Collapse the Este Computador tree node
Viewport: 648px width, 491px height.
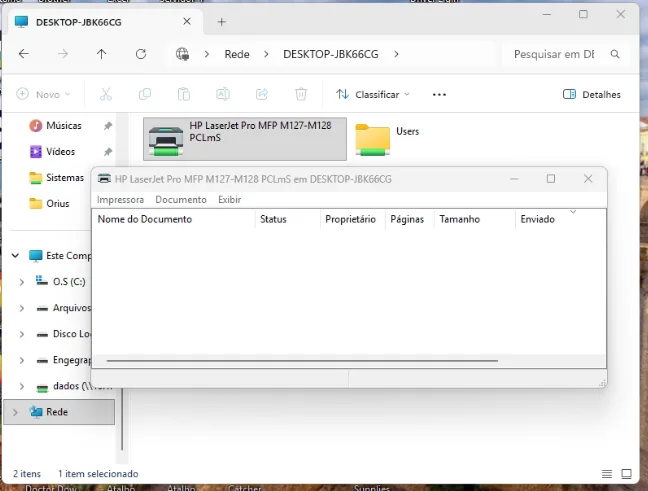point(15,255)
